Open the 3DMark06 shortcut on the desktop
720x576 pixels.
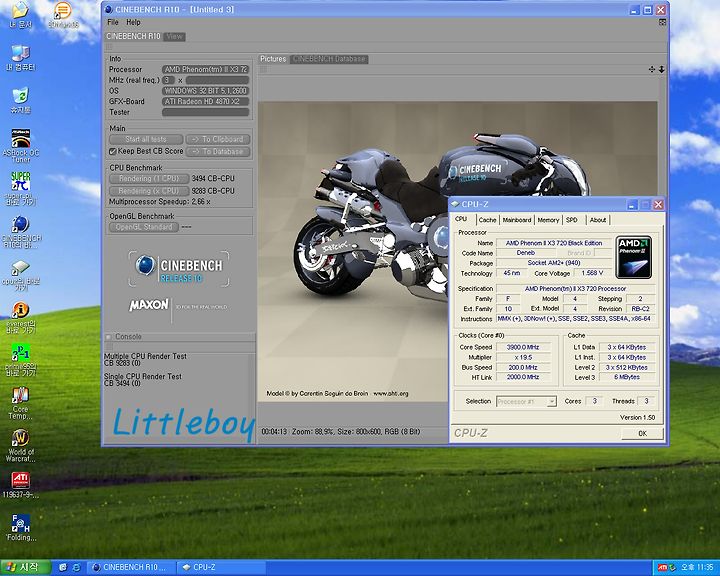63,15
